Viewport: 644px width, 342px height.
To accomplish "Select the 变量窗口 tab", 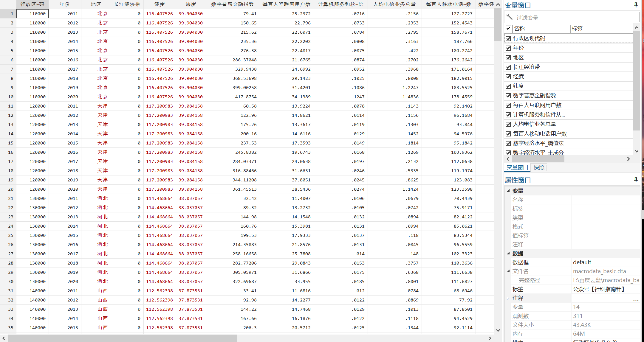I will click(x=517, y=167).
